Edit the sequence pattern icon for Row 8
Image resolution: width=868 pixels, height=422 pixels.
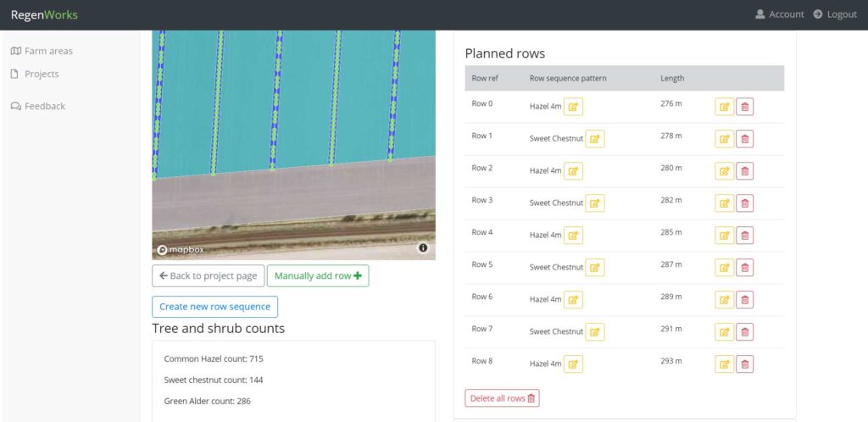click(x=573, y=364)
